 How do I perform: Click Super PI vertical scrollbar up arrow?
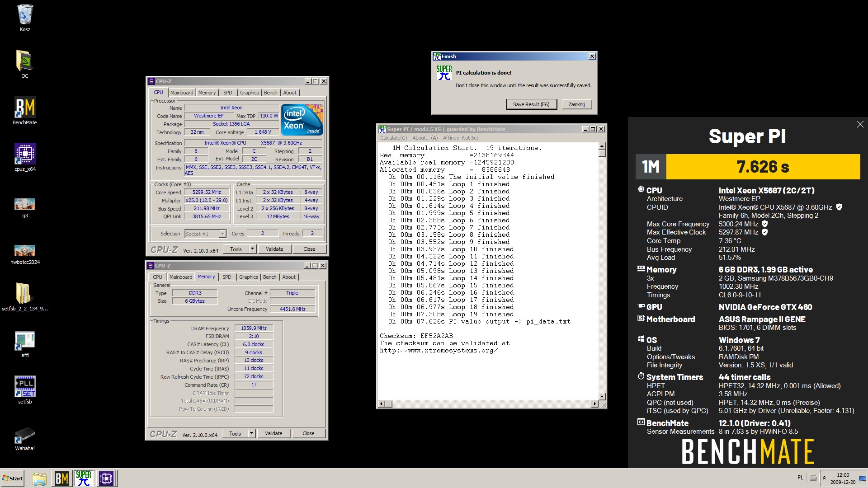(602, 146)
